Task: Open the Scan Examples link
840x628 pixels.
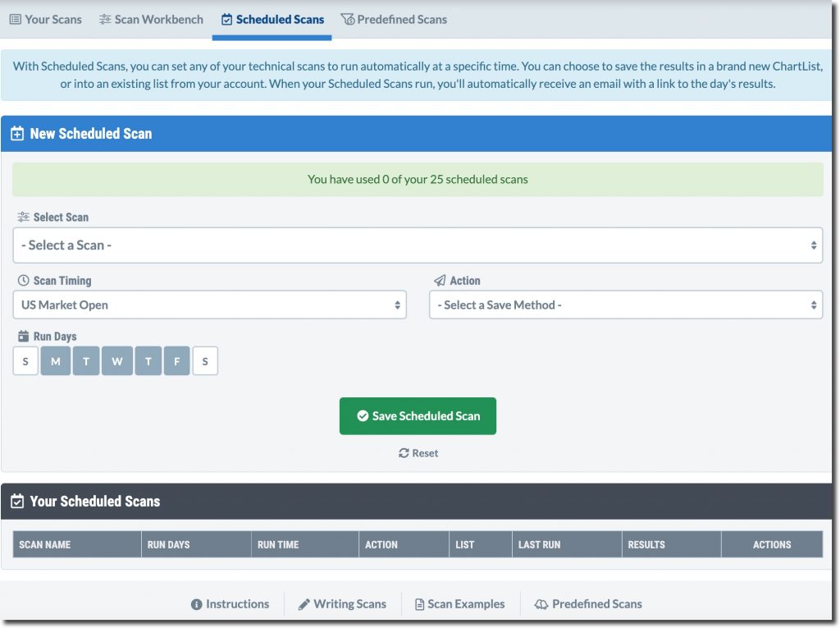Action: (460, 604)
